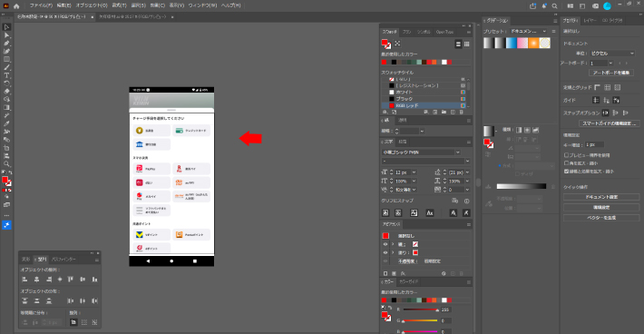Open the gradient プリセット dropdown
This screenshot has width=644, height=334.
point(529,31)
